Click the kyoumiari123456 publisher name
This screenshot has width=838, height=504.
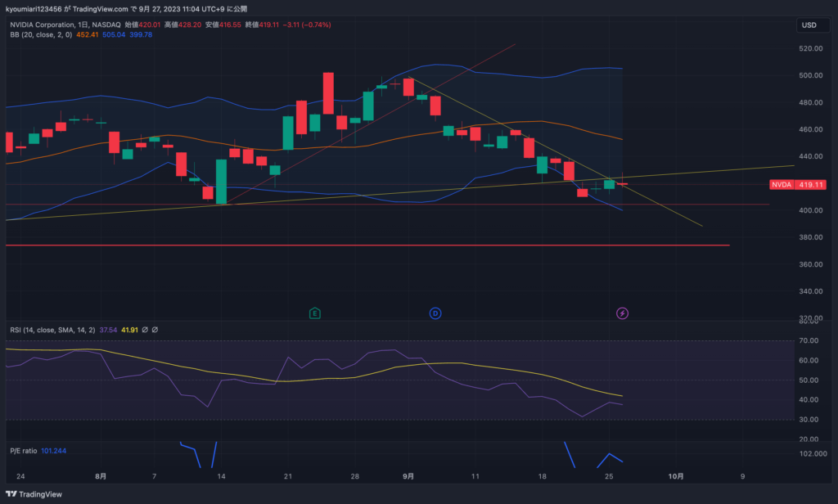coord(34,8)
